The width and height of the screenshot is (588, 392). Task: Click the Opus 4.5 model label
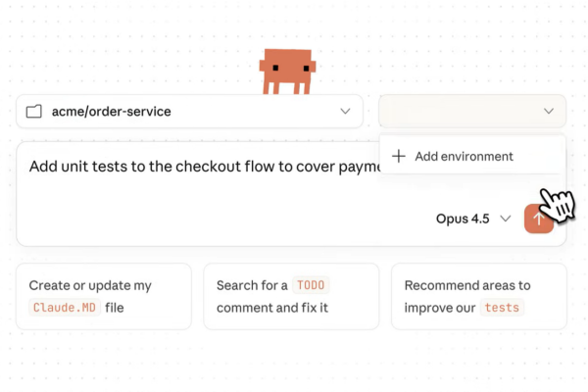click(x=462, y=219)
